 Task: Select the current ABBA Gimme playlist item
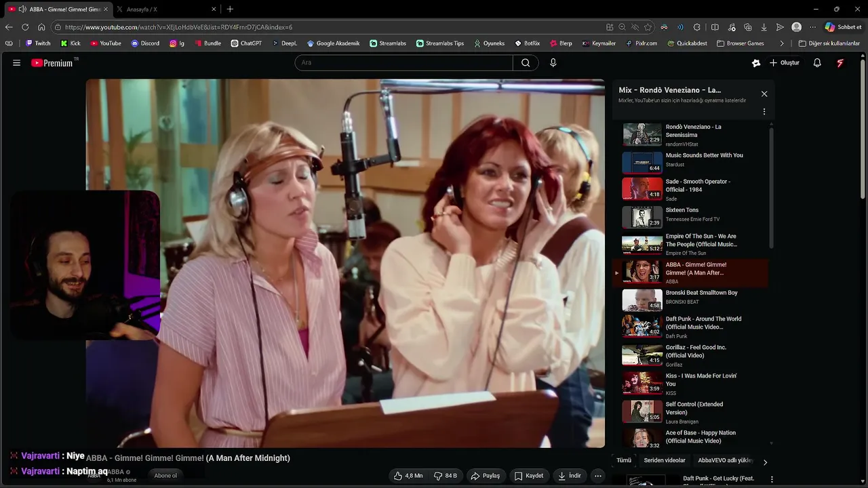click(x=690, y=272)
